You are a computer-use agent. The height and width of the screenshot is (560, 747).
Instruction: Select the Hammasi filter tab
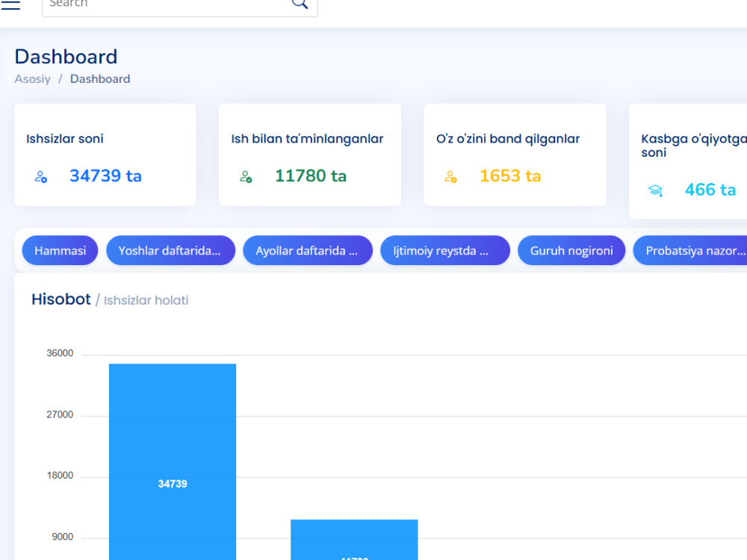(60, 250)
